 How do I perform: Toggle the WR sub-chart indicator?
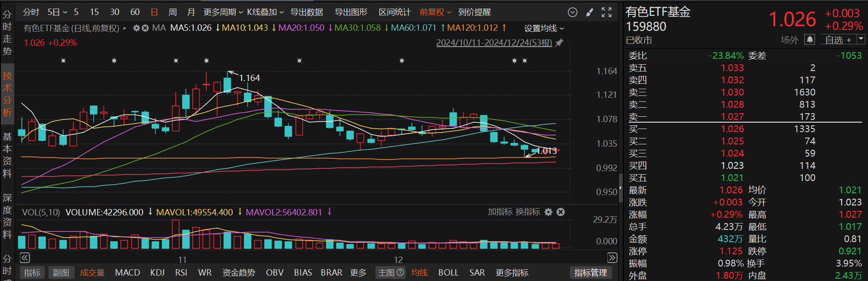(205, 272)
